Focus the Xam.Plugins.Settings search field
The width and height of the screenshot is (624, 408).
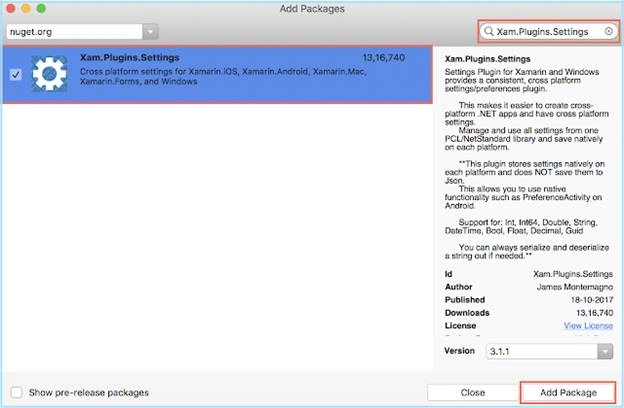click(549, 31)
